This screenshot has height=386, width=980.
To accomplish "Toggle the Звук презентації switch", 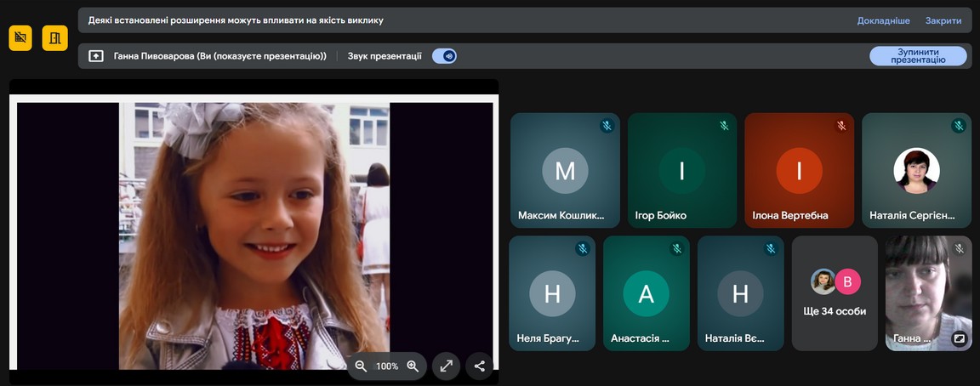I will [444, 56].
